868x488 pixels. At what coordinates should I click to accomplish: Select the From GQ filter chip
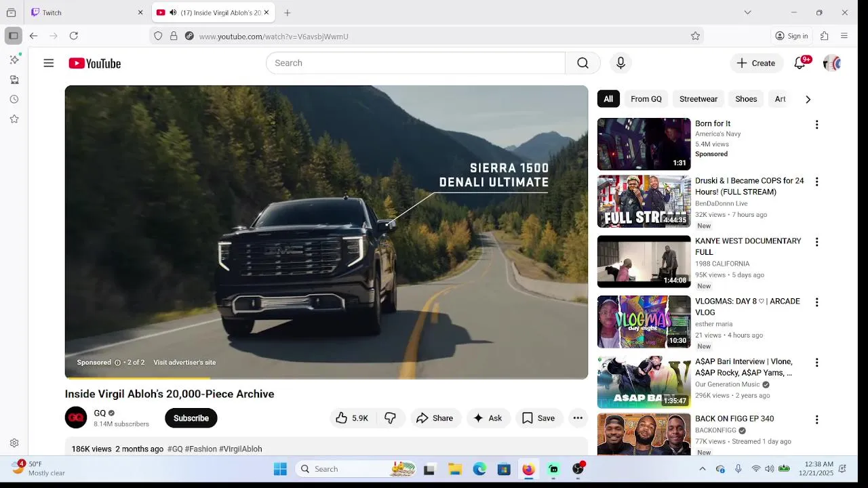[x=646, y=99]
